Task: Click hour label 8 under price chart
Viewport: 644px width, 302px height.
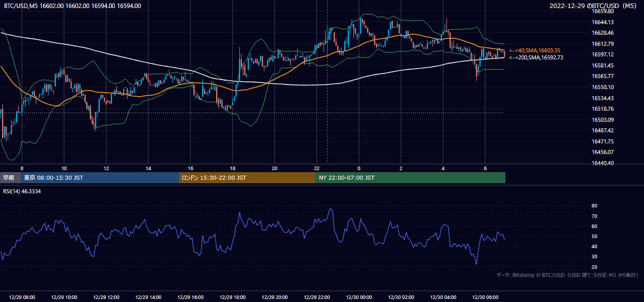Action: point(22,168)
